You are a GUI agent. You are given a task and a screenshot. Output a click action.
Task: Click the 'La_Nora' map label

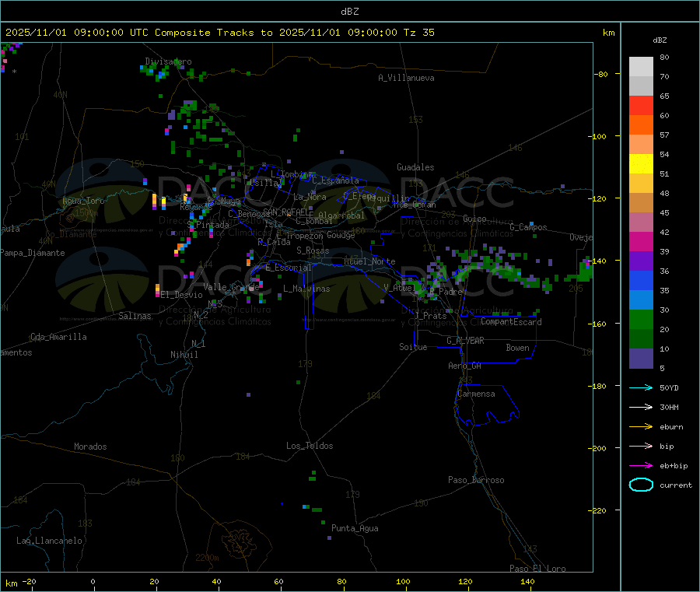pyautogui.click(x=310, y=197)
